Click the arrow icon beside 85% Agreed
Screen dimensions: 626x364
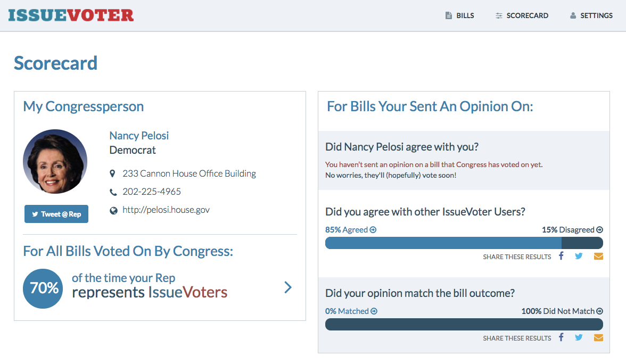373,230
